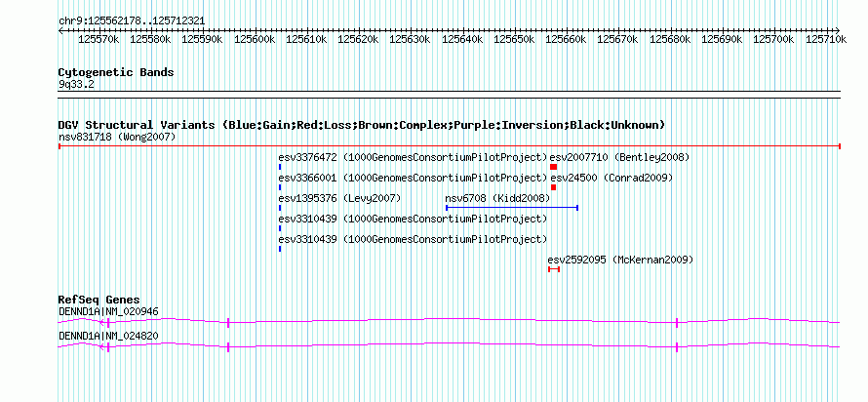Screen dimensions: 868x402
Task: Open the esv2007710 (Bentley2008) label
Action: tap(619, 158)
